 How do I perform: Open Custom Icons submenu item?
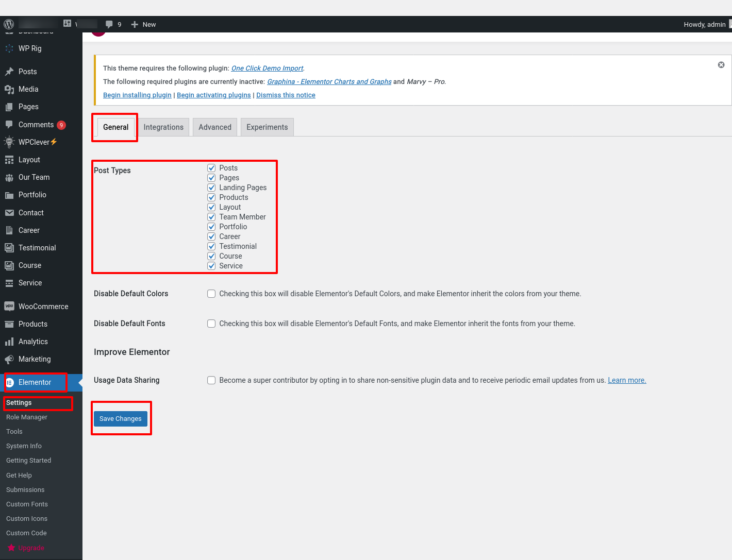[x=27, y=519]
